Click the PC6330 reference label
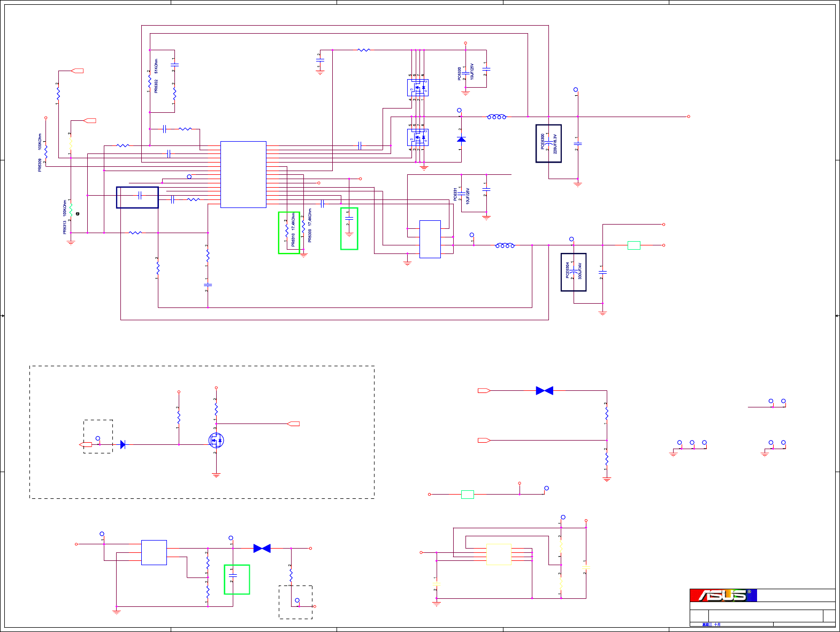The width and height of the screenshot is (840, 632). tap(460, 74)
